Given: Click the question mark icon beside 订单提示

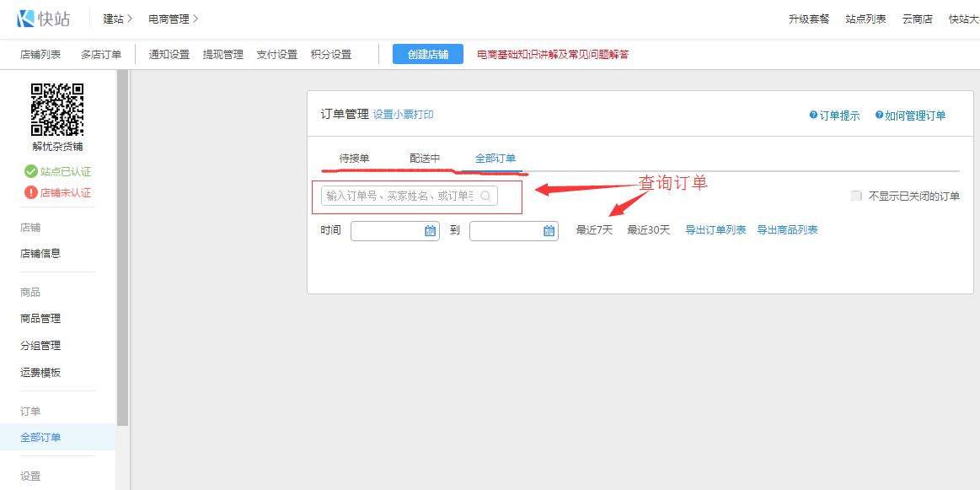Looking at the screenshot, I should 813,115.
